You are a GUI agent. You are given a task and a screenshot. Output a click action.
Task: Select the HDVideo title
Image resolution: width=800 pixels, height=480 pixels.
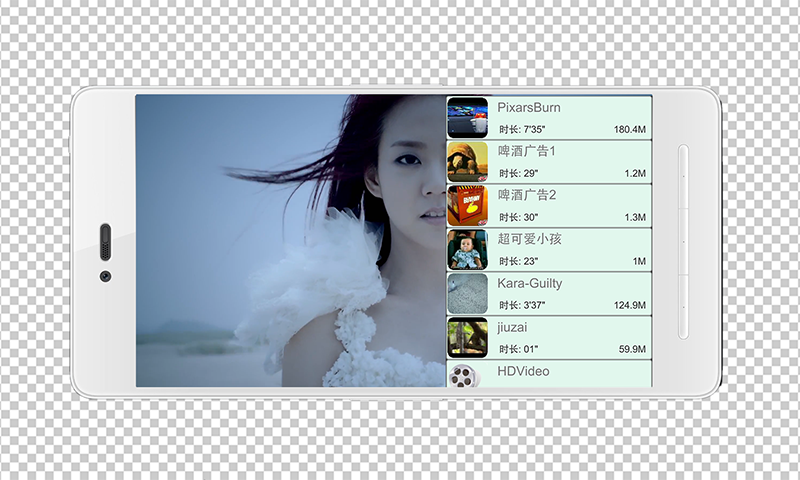click(523, 371)
